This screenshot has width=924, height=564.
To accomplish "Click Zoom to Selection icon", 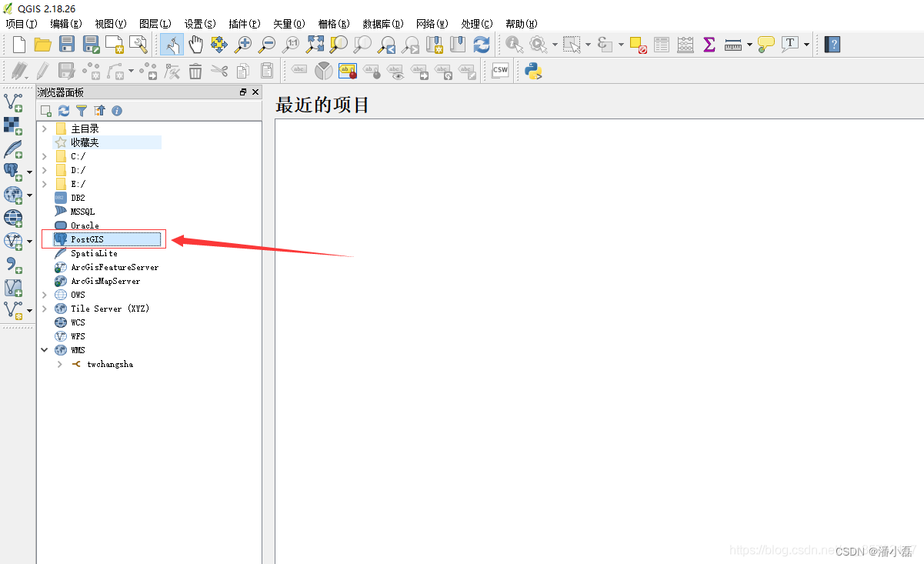I will [339, 45].
